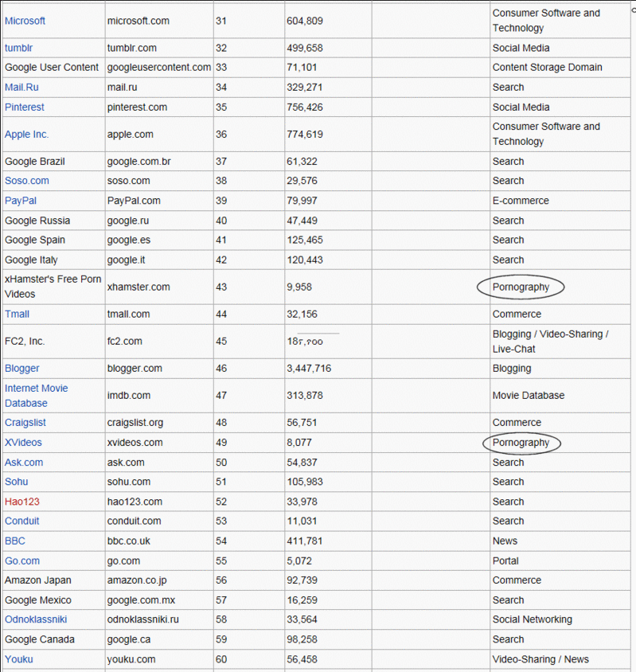Open the Sohu link

(x=16, y=482)
